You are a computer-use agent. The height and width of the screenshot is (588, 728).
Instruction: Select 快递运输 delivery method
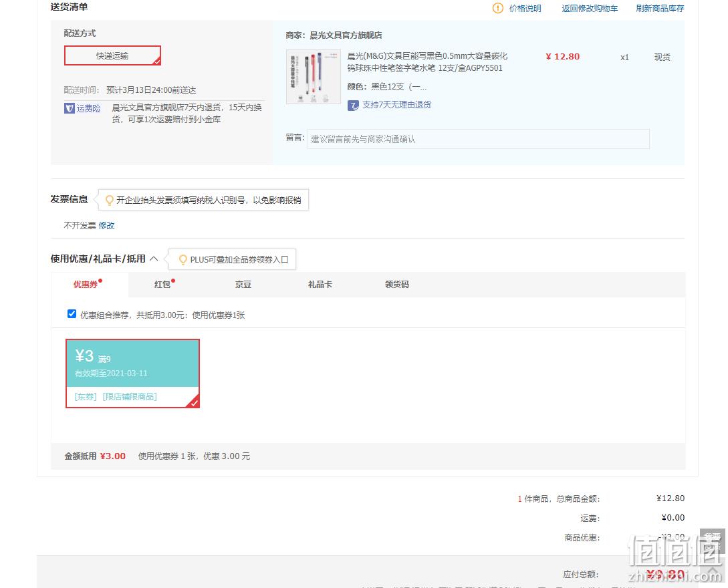(x=112, y=55)
